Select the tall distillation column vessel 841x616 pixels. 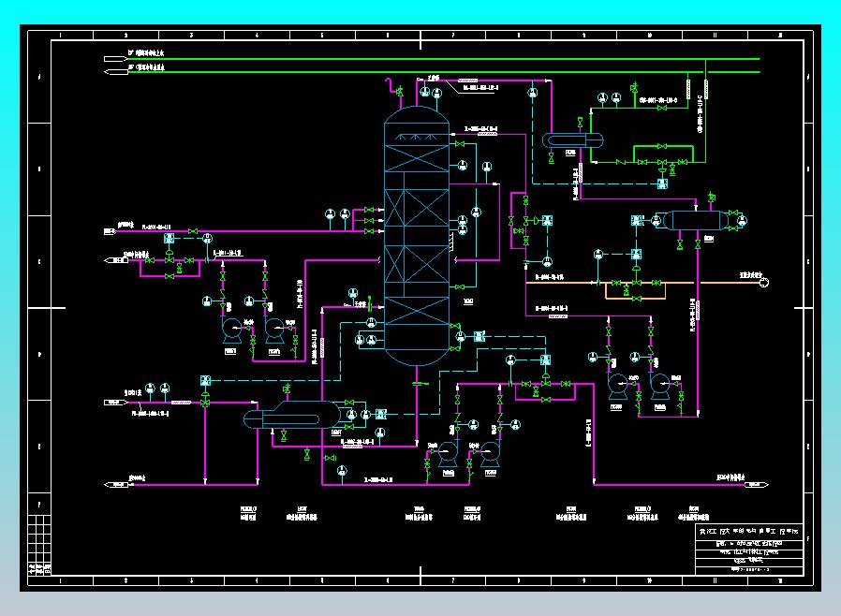pos(417,236)
